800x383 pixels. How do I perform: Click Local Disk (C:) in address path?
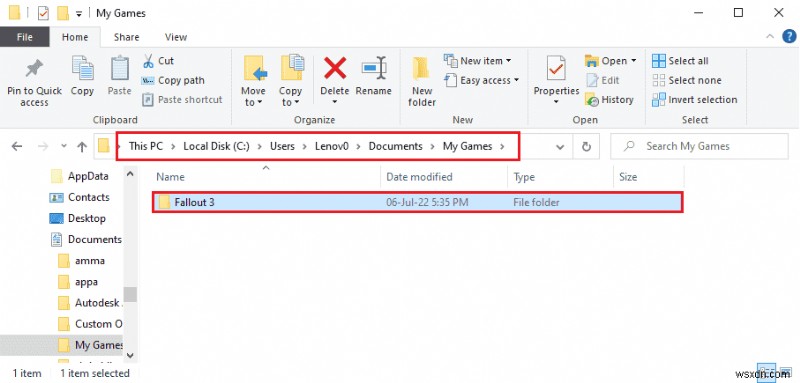pos(216,146)
